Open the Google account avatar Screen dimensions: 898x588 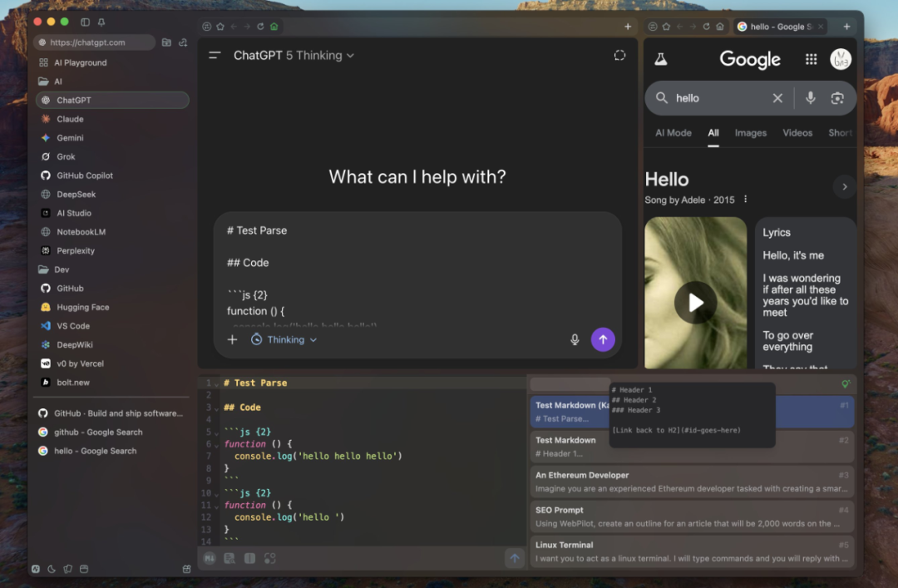pyautogui.click(x=840, y=59)
